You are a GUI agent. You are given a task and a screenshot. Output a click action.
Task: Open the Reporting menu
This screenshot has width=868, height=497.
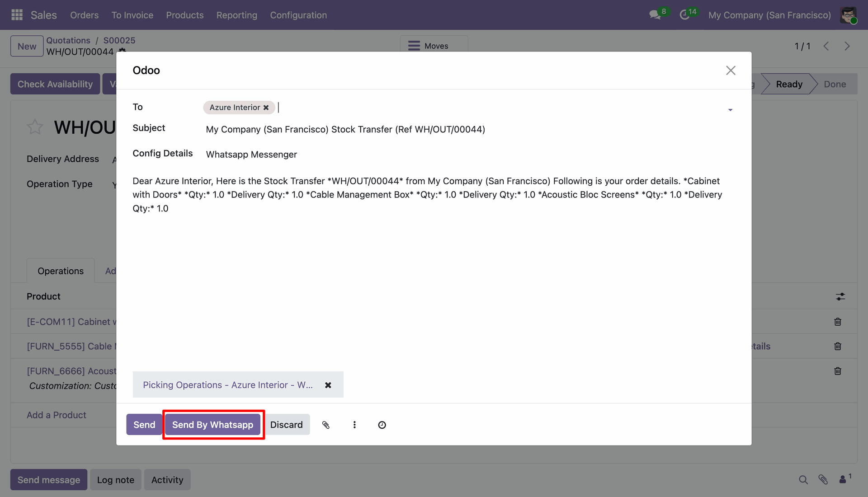237,15
